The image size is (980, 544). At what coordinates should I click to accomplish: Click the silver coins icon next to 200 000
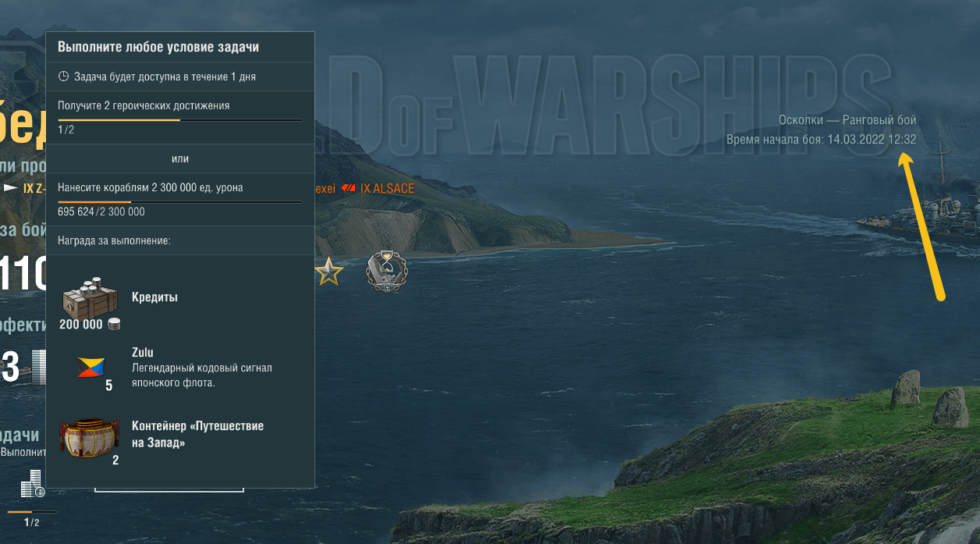coord(114,325)
